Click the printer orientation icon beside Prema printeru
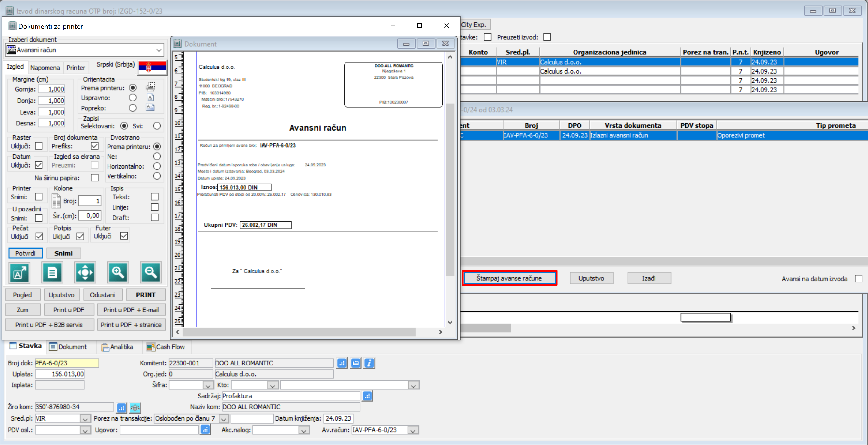Image resolution: width=868 pixels, height=445 pixels. [x=150, y=87]
